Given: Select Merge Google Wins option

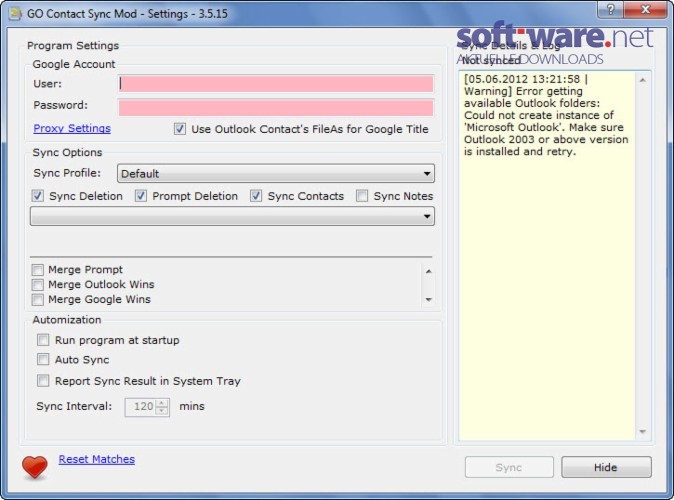Looking at the screenshot, I should pyautogui.click(x=38, y=300).
